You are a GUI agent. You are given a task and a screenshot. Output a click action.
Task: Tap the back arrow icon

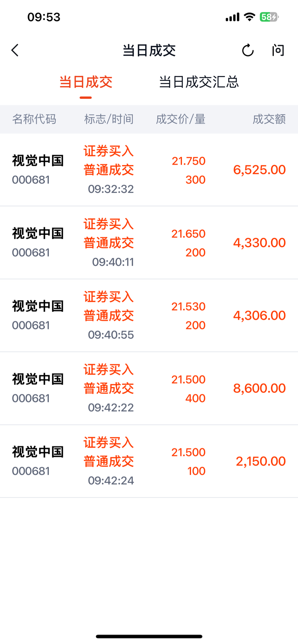15,50
